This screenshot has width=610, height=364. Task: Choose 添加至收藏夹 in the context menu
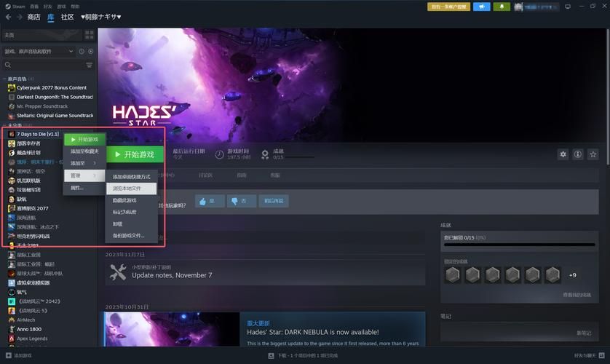tap(84, 151)
